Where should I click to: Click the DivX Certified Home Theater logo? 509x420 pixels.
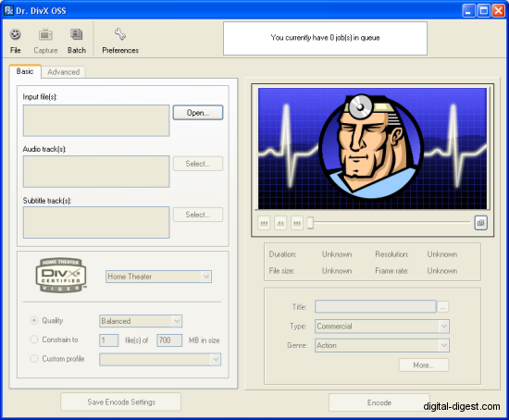pos(61,276)
